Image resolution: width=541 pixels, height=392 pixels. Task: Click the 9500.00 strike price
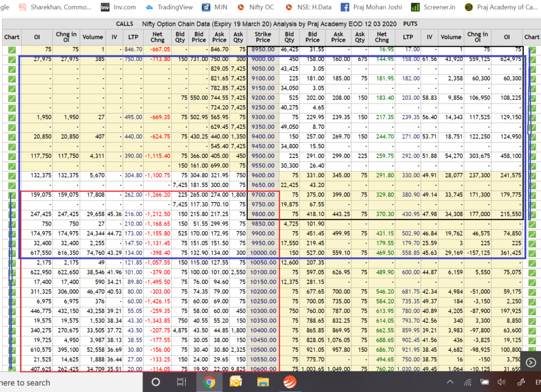point(263,156)
